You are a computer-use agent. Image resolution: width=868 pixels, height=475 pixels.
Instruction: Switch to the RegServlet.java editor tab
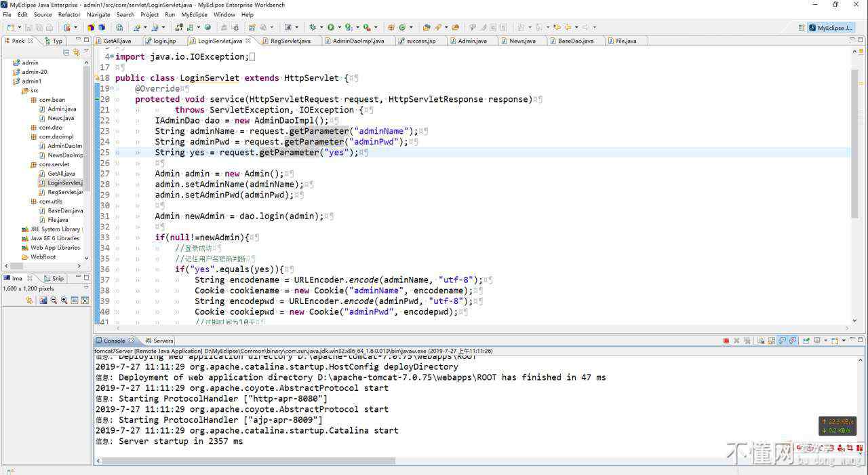point(290,41)
